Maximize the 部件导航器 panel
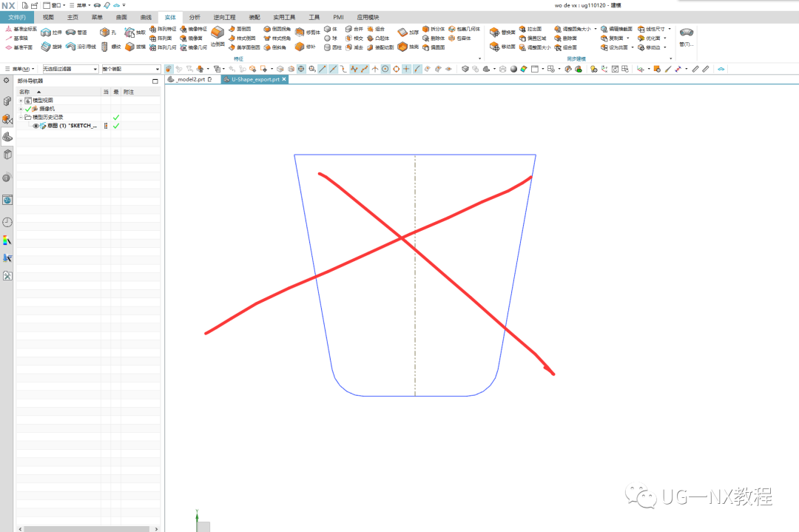The height and width of the screenshot is (532, 799). point(155,81)
